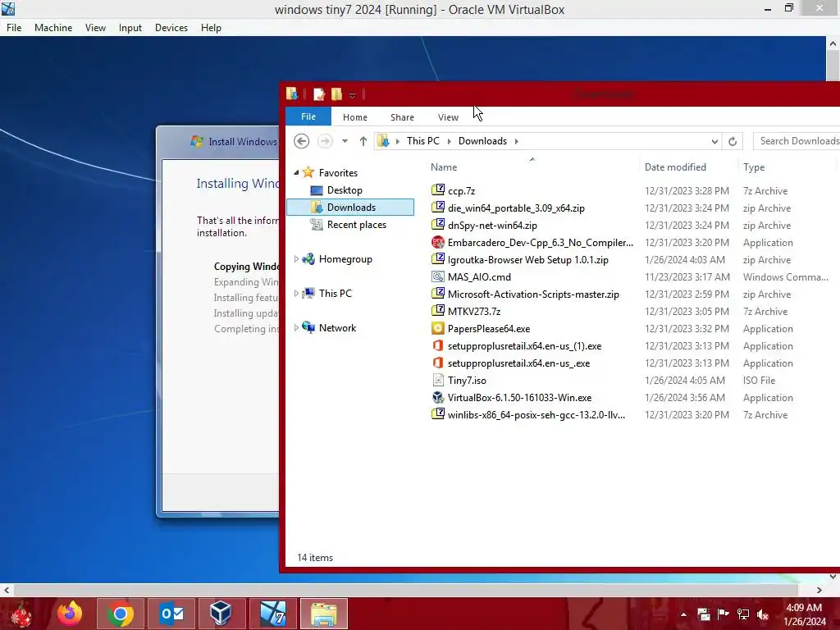
Task: Open the Explorer File tab
Action: click(308, 116)
